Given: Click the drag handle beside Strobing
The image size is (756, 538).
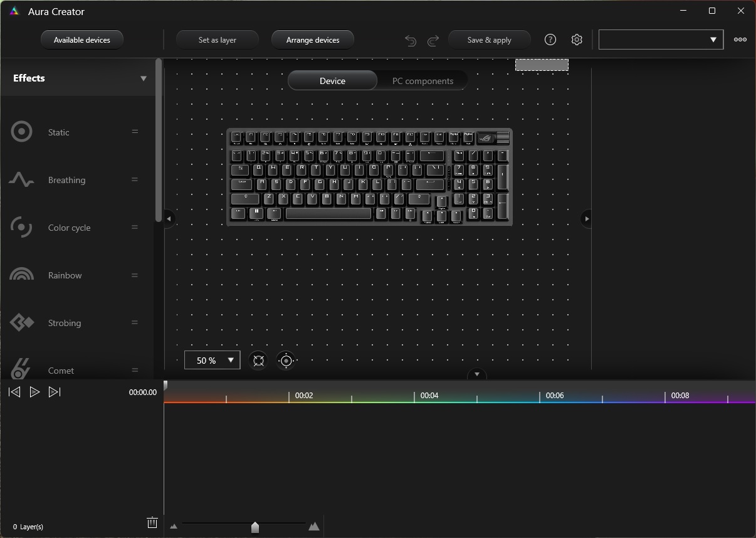Looking at the screenshot, I should (x=134, y=322).
